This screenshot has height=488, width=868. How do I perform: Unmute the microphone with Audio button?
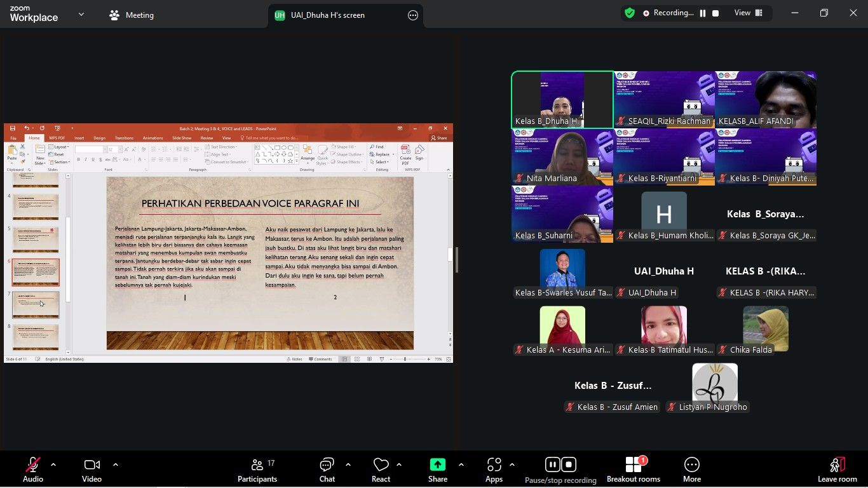[33, 470]
